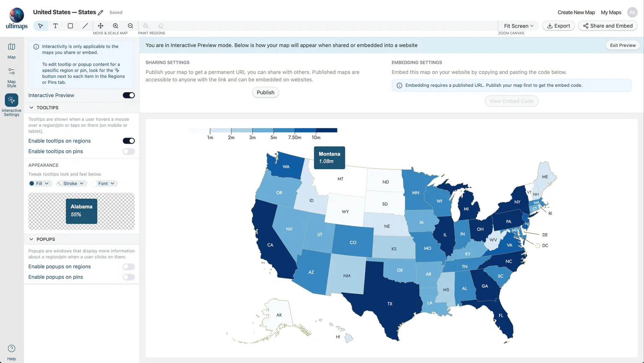The image size is (644, 363).
Task: Click the Publish button
Action: coord(265,93)
